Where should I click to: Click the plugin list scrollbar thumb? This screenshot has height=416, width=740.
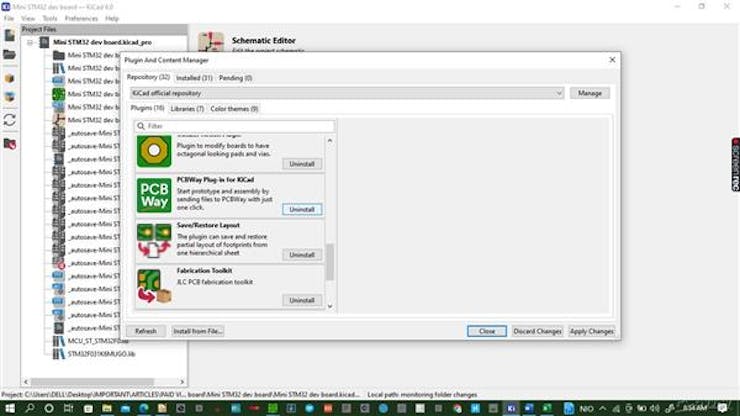tap(330, 262)
